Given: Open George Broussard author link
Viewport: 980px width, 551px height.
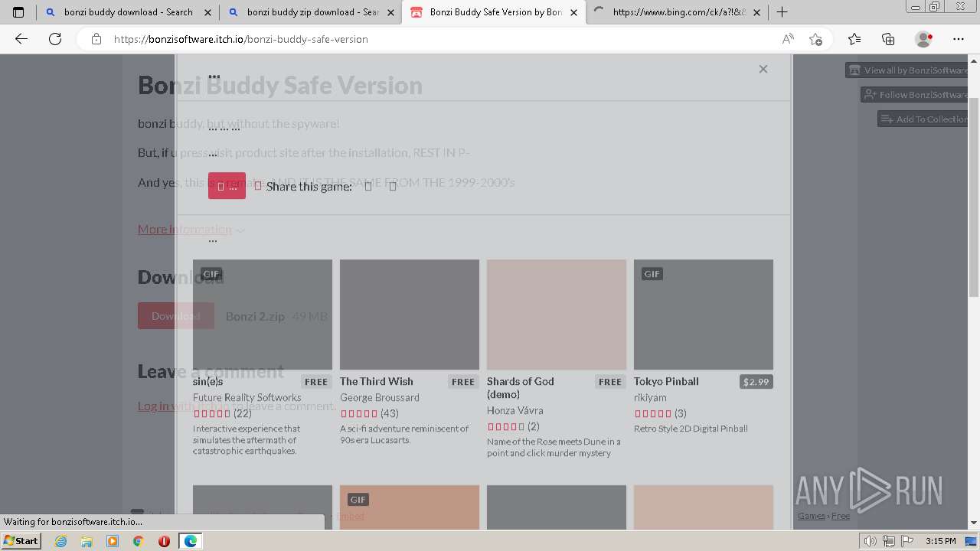Looking at the screenshot, I should tap(380, 397).
